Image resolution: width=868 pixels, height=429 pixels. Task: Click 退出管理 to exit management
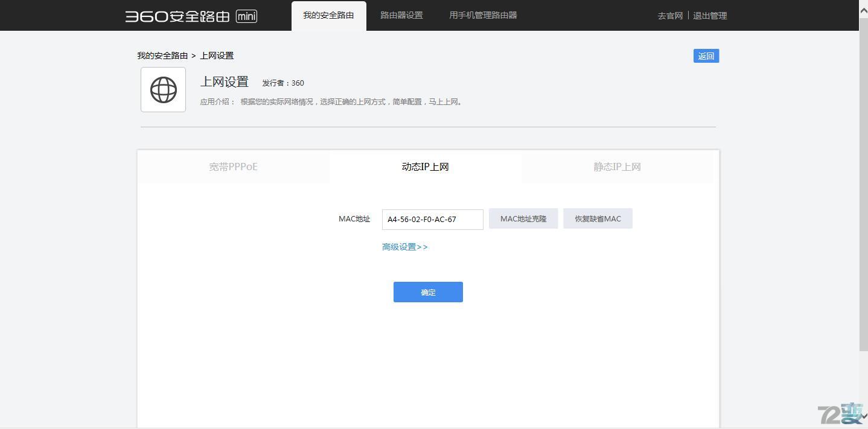[710, 16]
